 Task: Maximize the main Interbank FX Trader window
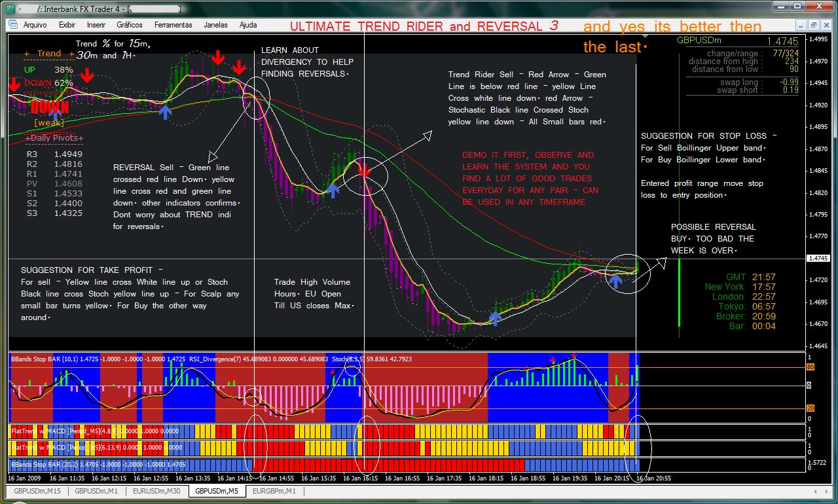coord(797,7)
